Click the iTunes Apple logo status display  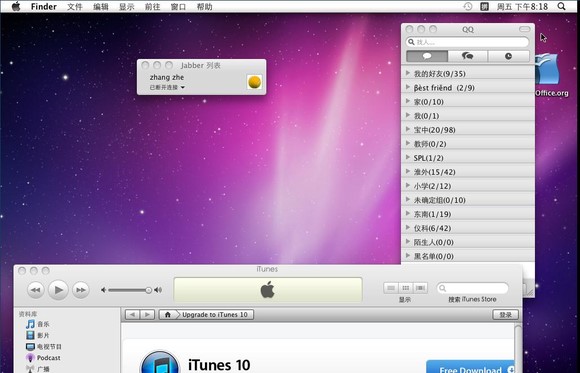click(x=268, y=290)
